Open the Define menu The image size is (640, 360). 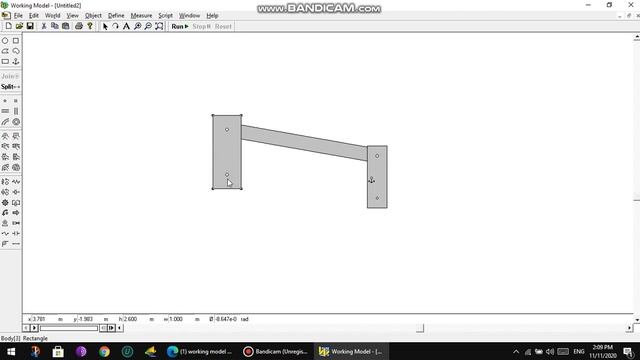point(116,16)
